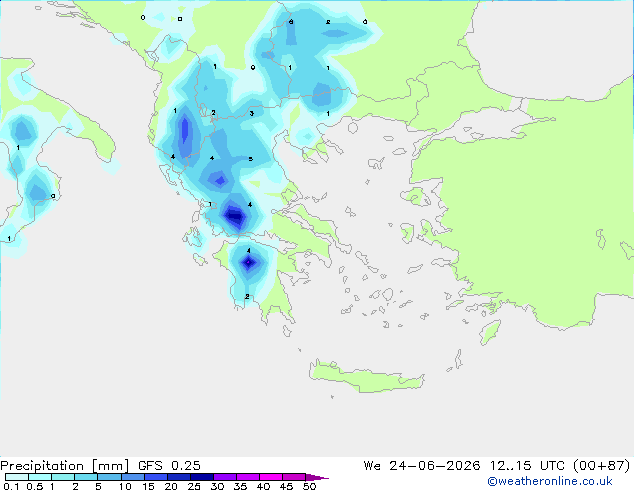
Task: Click the 'We 24-06-2026' date text
Action: click(x=422, y=466)
